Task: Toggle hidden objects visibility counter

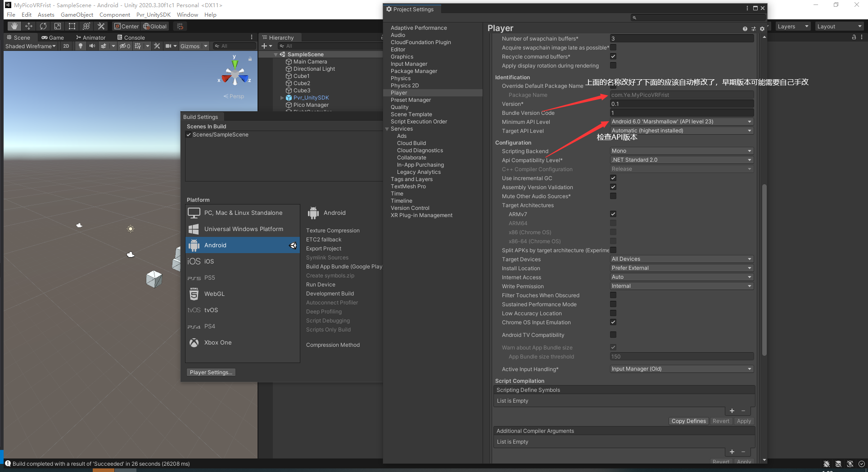Action: 125,46
